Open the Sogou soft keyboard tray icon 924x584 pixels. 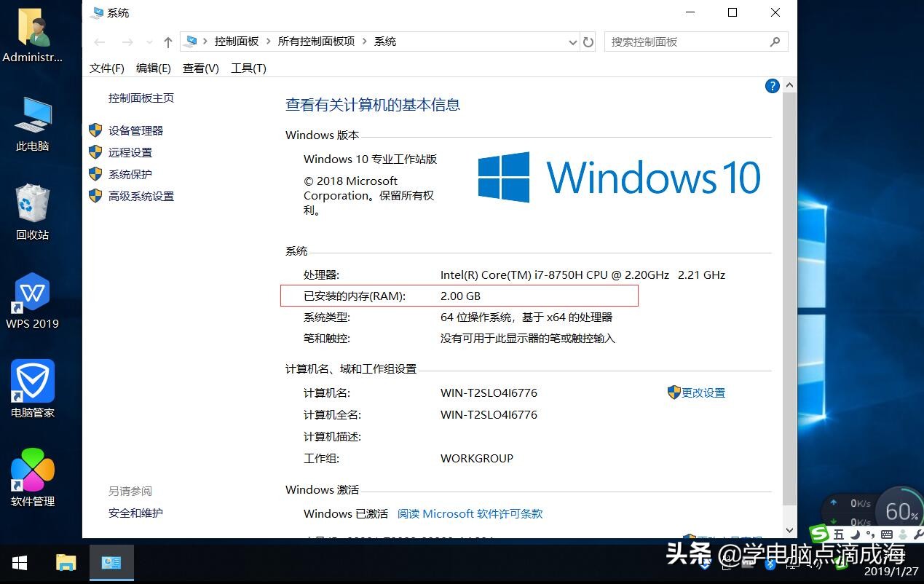pyautogui.click(x=887, y=534)
